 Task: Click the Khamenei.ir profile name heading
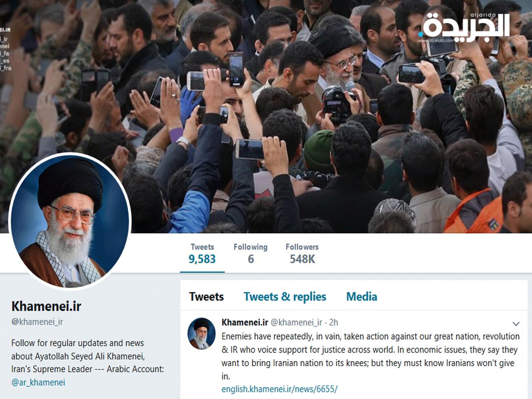[x=46, y=306]
